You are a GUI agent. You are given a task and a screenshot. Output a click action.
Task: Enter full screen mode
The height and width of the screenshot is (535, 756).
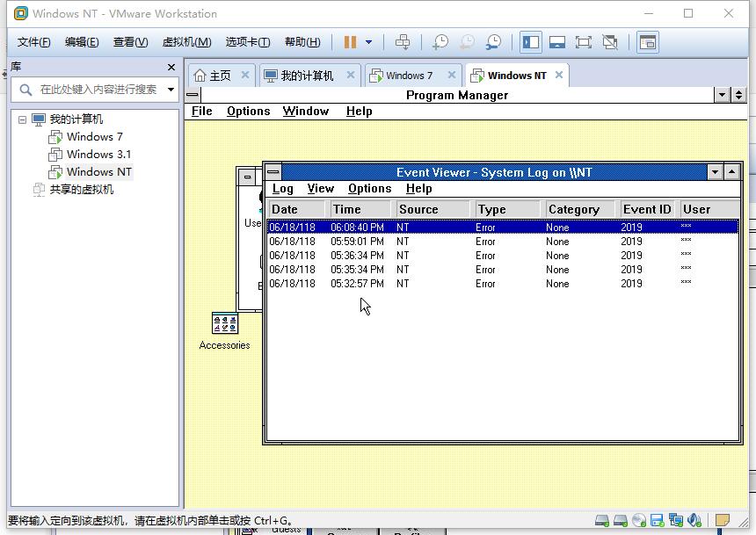(x=584, y=42)
